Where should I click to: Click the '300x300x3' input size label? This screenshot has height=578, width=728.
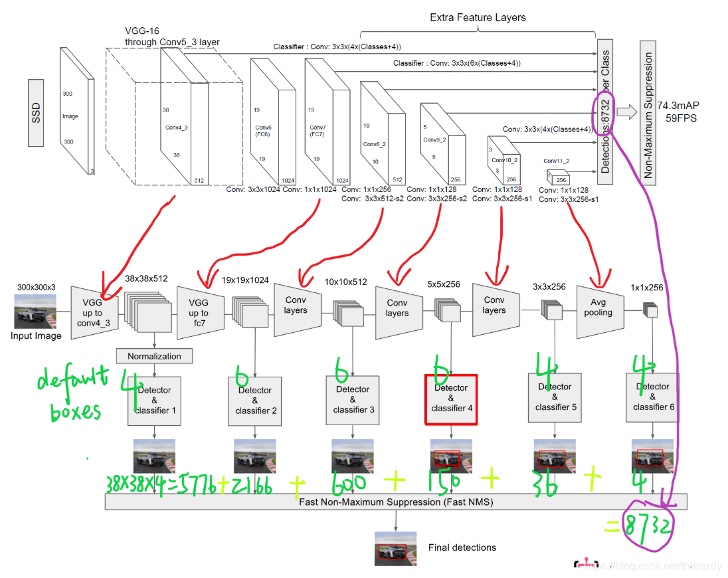tap(37, 288)
